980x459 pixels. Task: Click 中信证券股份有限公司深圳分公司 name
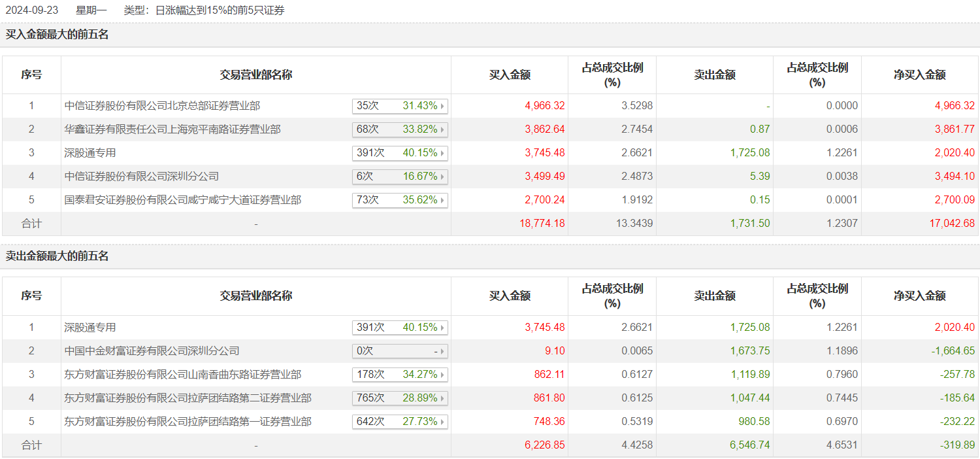142,177
